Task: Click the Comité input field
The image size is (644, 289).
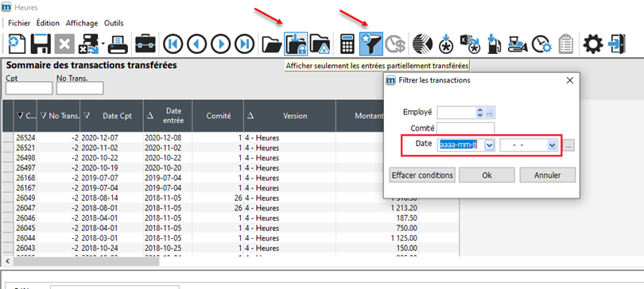Action: (x=466, y=129)
